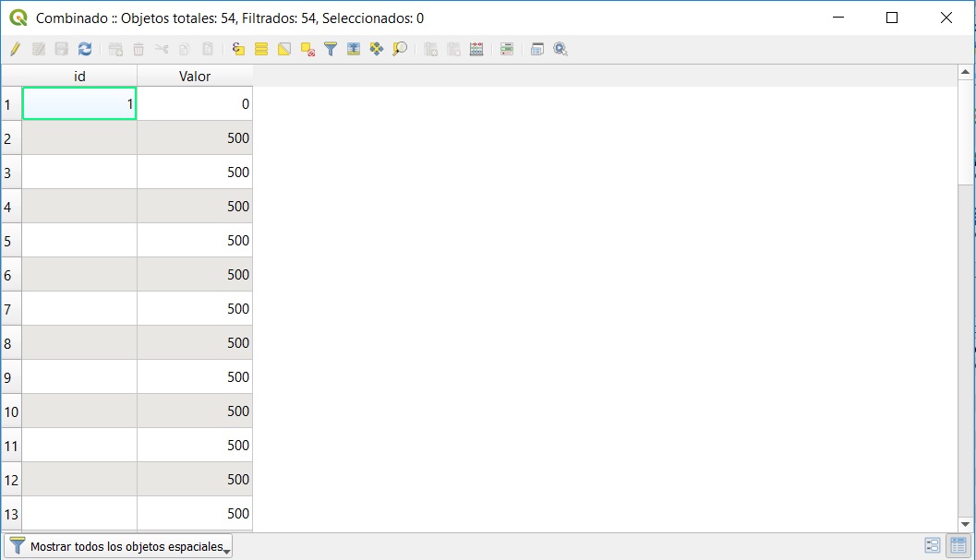Click the Valor cell in row 1
Screen dimensions: 976x560
[195, 104]
